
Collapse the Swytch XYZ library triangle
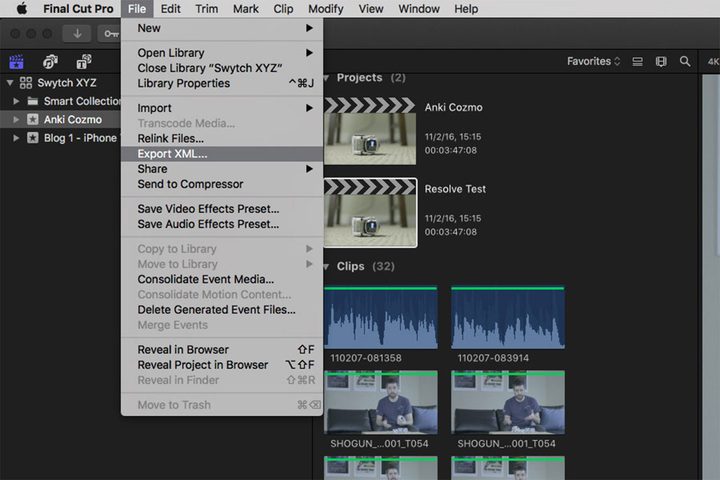coord(10,83)
